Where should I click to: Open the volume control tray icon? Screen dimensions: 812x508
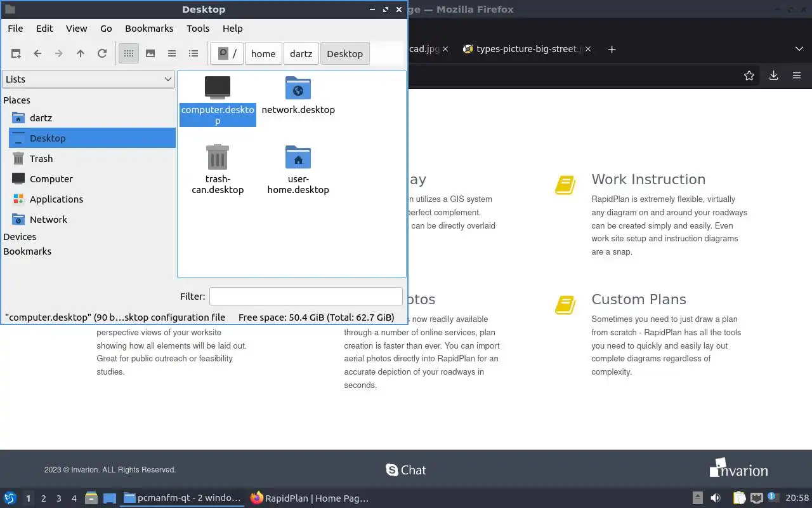[x=716, y=498]
